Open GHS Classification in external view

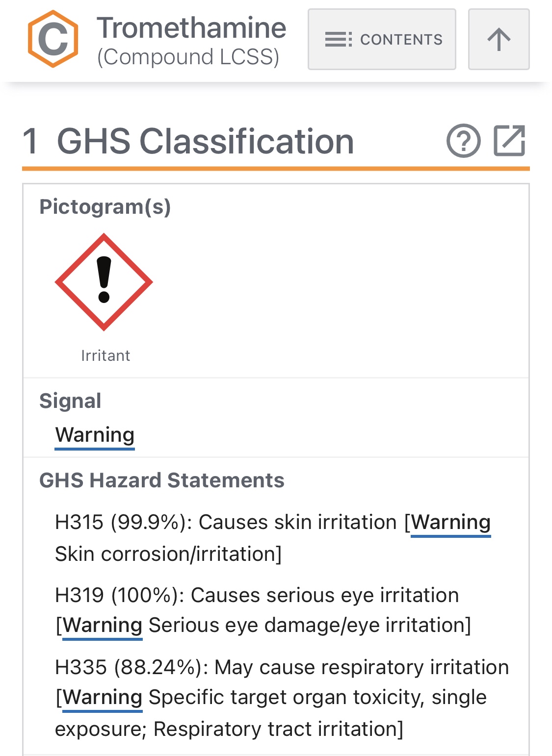click(x=510, y=141)
